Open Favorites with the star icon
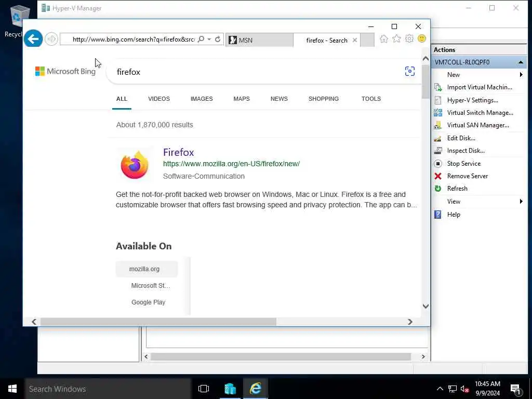This screenshot has width=532, height=399. point(396,39)
